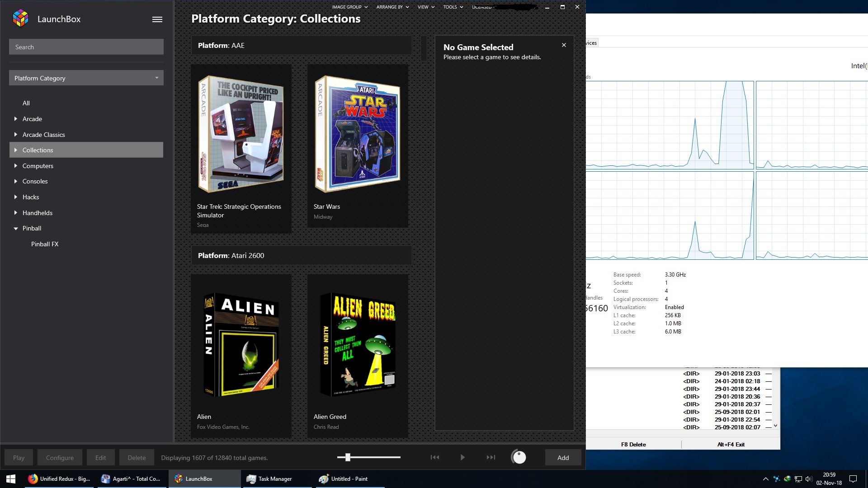This screenshot has height=488, width=868.
Task: Select the Handhelds sidebar label
Action: (x=37, y=213)
